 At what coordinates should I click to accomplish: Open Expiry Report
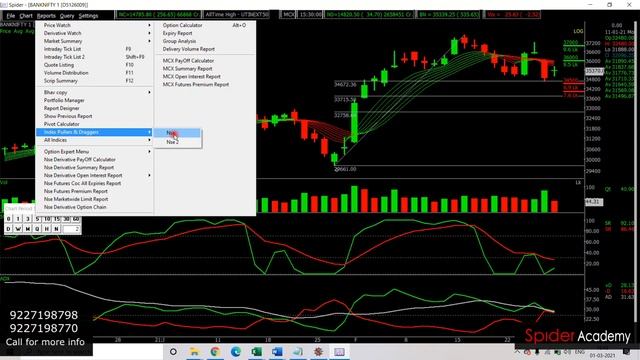[205, 33]
